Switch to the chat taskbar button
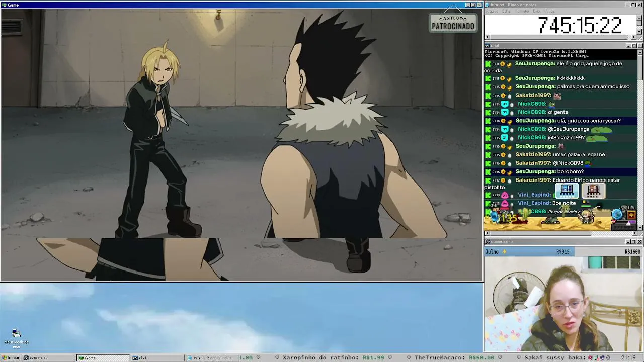The height and width of the screenshot is (362, 644). (x=157, y=358)
